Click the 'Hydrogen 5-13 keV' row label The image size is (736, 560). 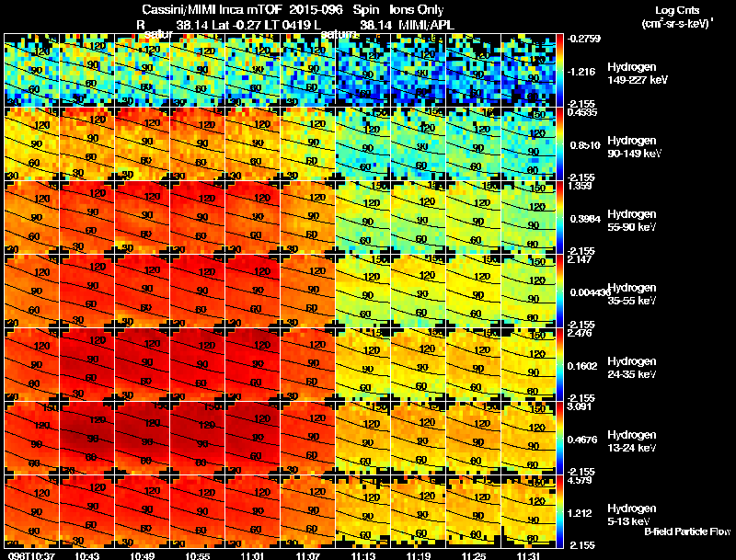point(632,515)
